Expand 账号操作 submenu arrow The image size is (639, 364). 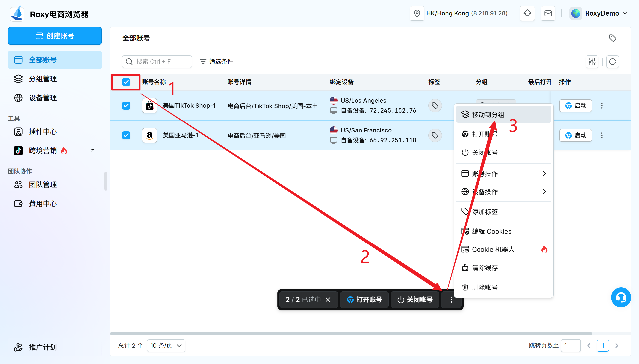[544, 173]
